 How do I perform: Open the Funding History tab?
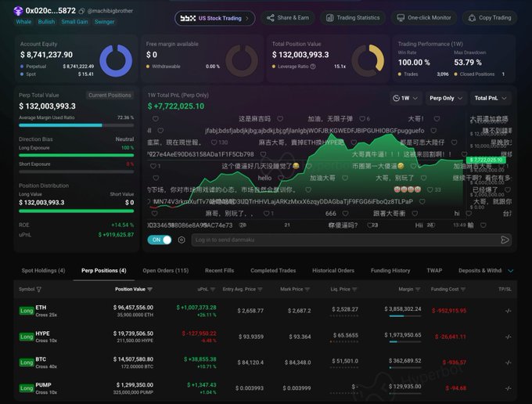pyautogui.click(x=390, y=271)
